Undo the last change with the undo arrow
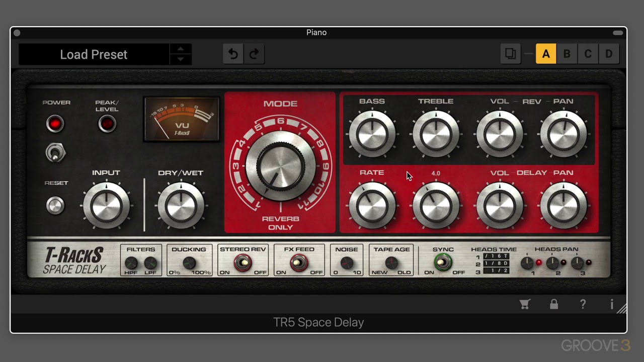The image size is (644, 362). (x=233, y=54)
